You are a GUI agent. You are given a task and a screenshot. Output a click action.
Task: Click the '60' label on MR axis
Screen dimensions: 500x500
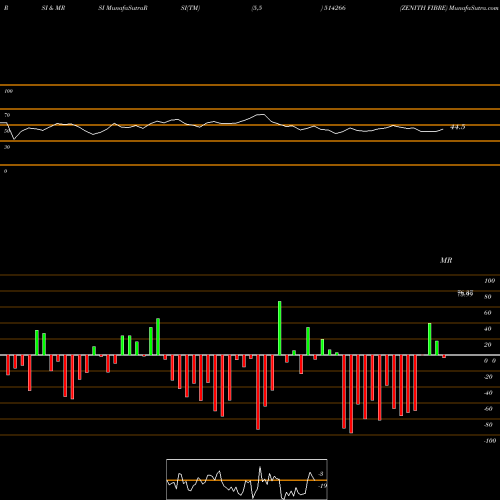coord(488,313)
